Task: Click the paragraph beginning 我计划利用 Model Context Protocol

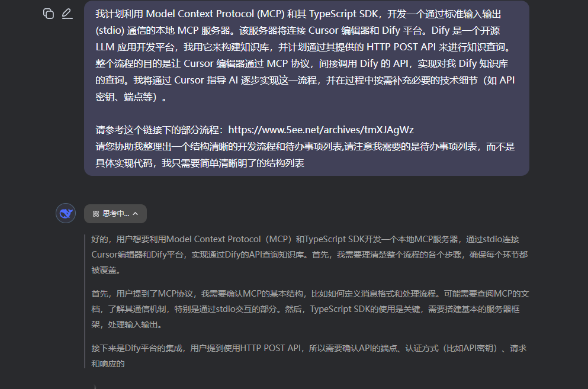Action: point(305,56)
